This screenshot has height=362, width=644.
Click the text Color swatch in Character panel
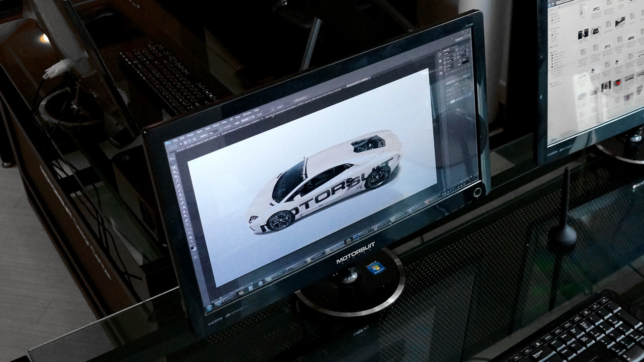coord(466,62)
